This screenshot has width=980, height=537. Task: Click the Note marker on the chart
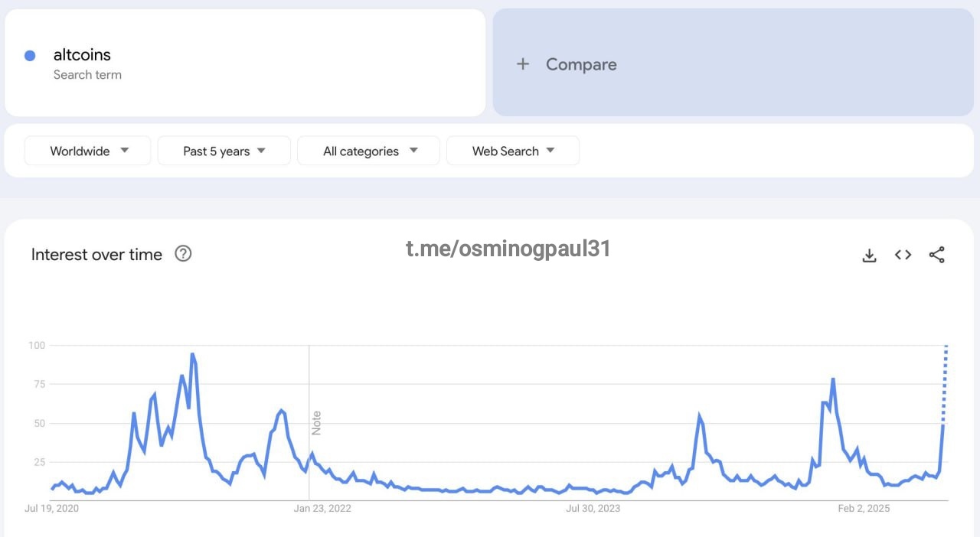click(x=316, y=423)
